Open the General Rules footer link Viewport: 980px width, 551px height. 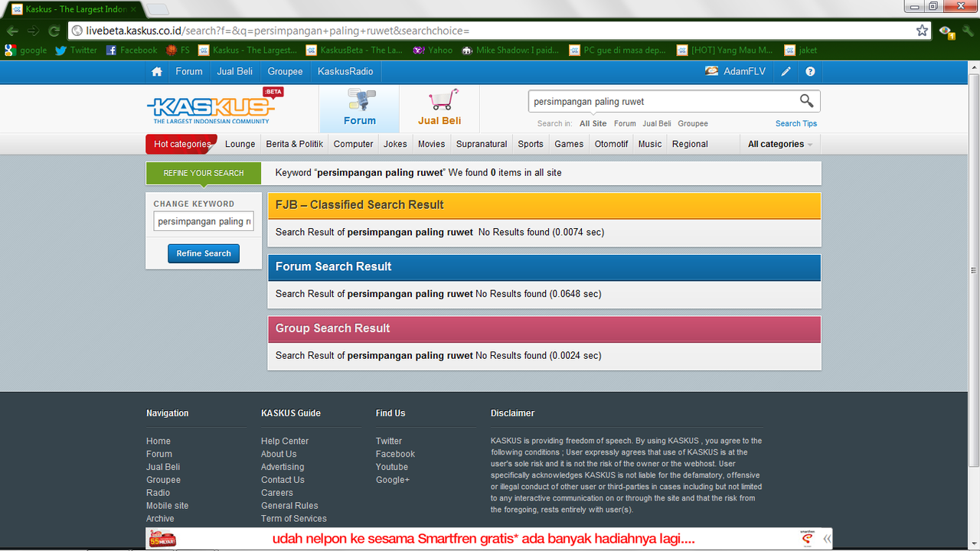pos(289,506)
